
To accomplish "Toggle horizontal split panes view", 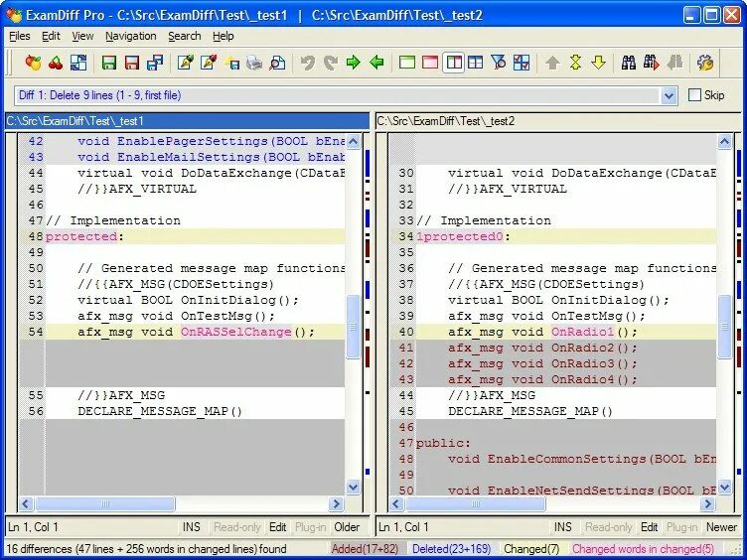I will click(476, 63).
